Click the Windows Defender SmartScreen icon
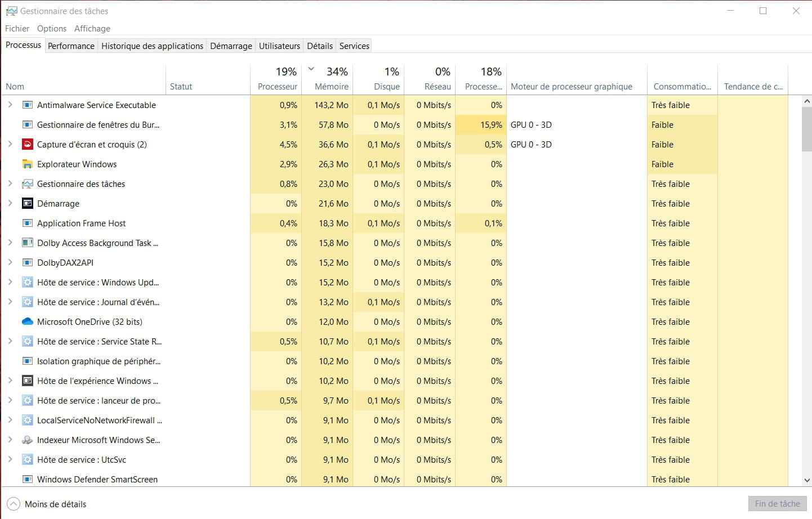The image size is (812, 519). [x=27, y=480]
